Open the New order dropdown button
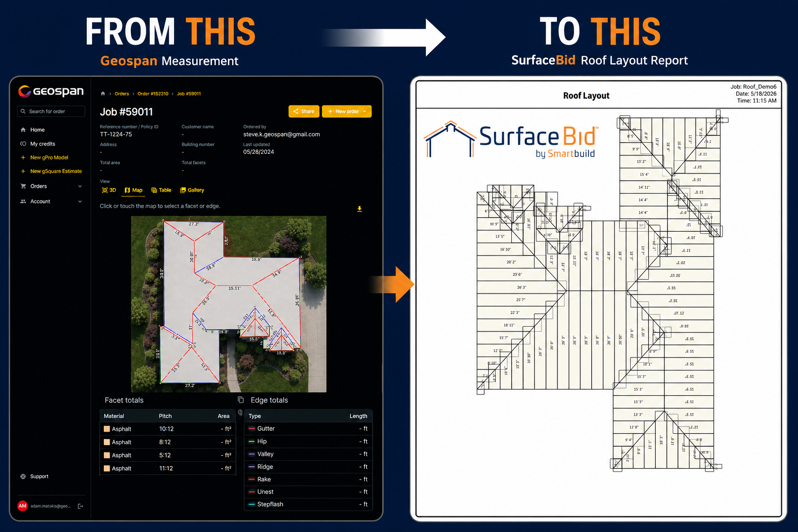Screen dimensions: 798x532 click(347, 111)
